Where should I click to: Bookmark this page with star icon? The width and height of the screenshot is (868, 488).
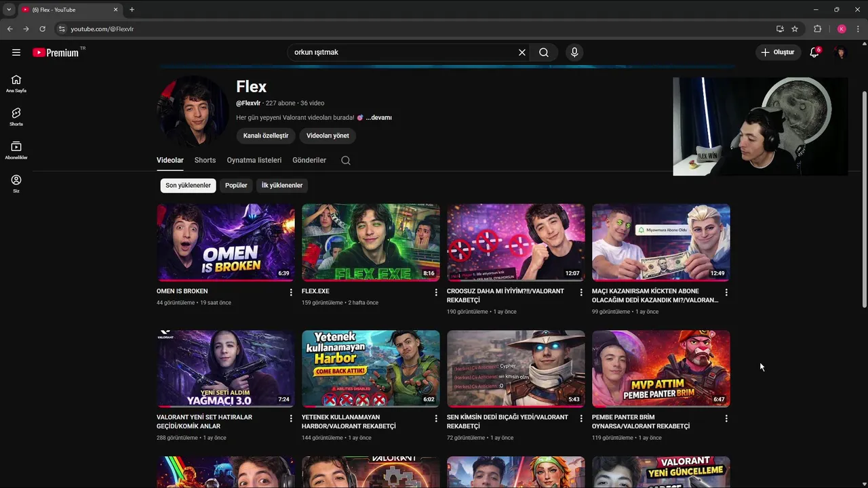tap(795, 29)
